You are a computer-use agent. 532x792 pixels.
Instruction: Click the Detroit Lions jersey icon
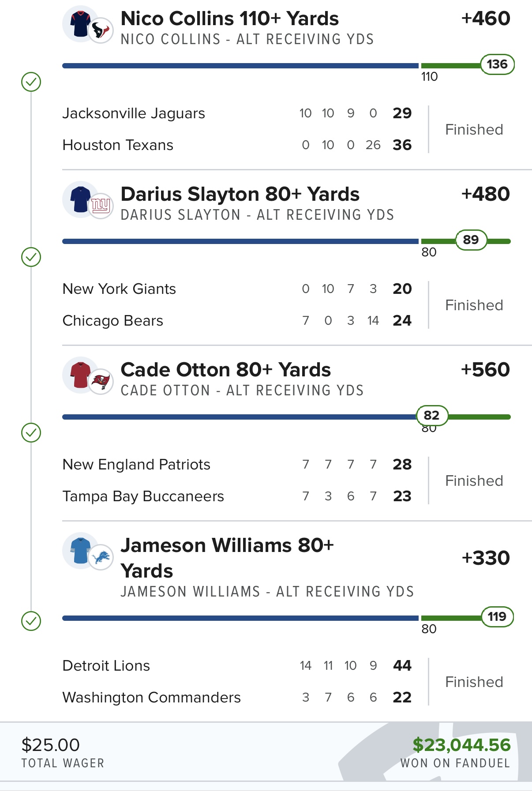click(81, 551)
